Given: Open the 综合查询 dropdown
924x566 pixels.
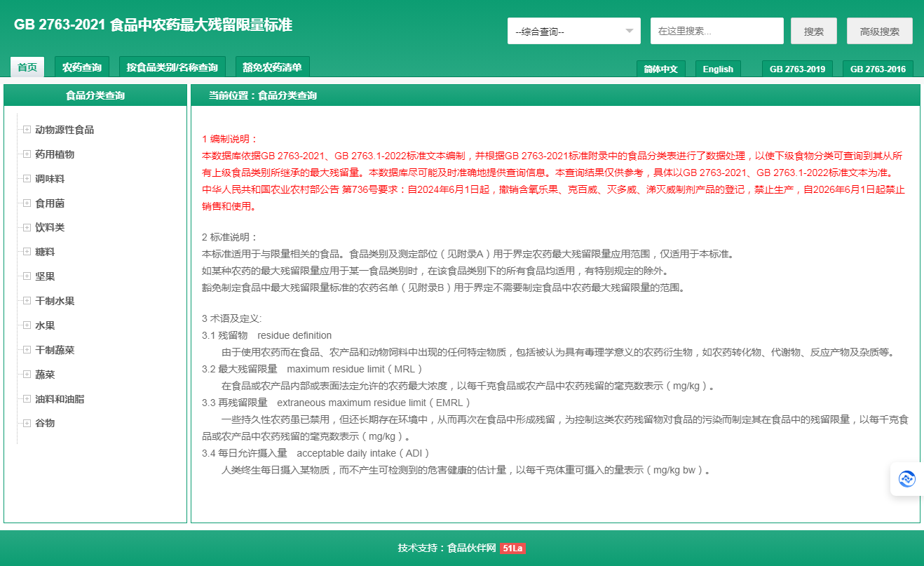Looking at the screenshot, I should click(574, 31).
